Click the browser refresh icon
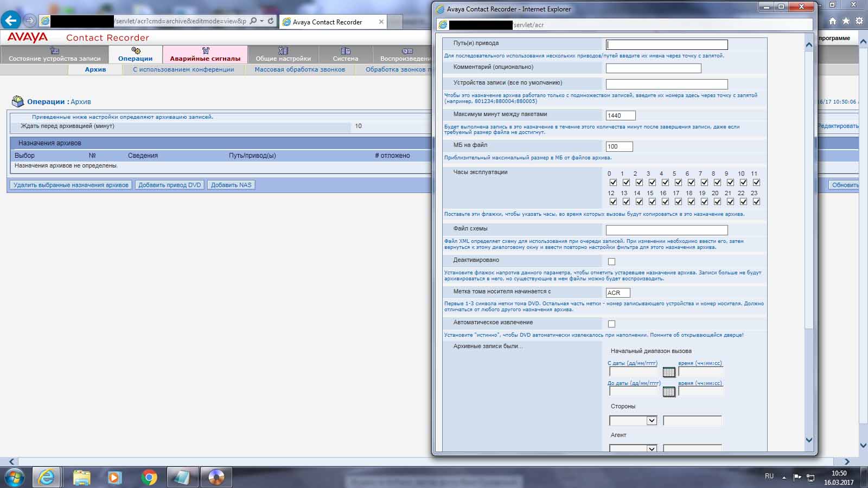This screenshot has height=488, width=868. click(271, 21)
